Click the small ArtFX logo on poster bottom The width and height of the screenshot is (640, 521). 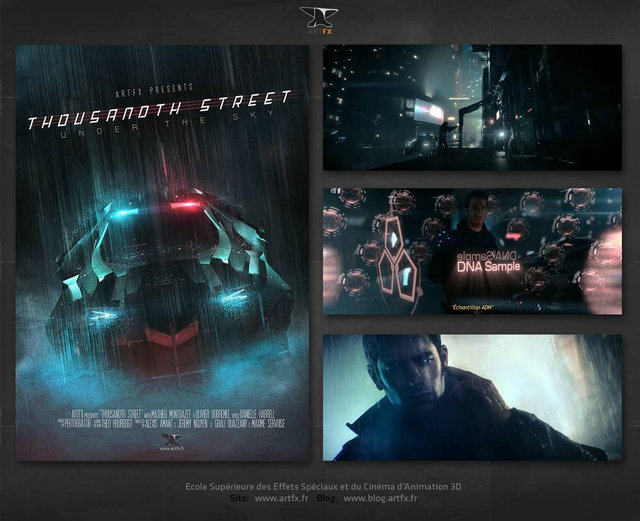(172, 443)
